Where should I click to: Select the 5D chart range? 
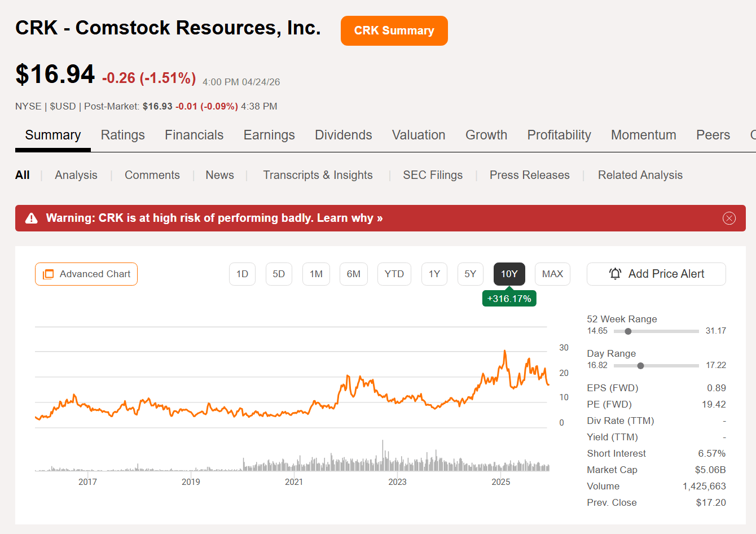pos(279,274)
